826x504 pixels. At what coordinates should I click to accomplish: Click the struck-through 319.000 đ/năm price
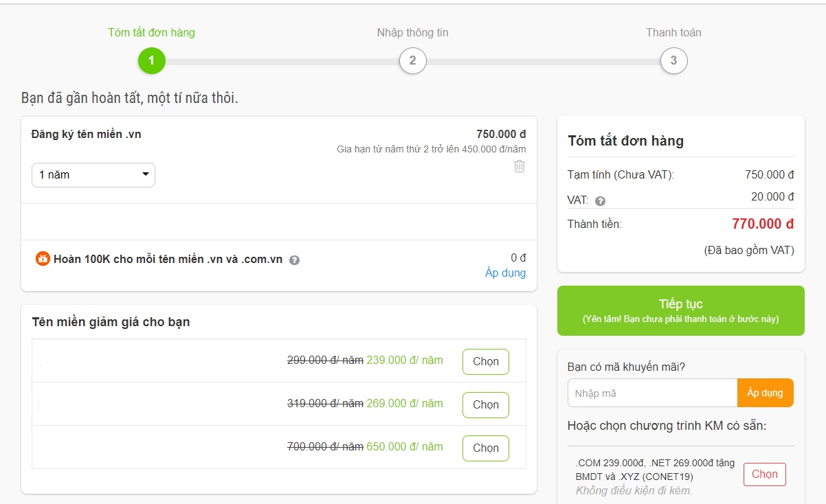[325, 404]
